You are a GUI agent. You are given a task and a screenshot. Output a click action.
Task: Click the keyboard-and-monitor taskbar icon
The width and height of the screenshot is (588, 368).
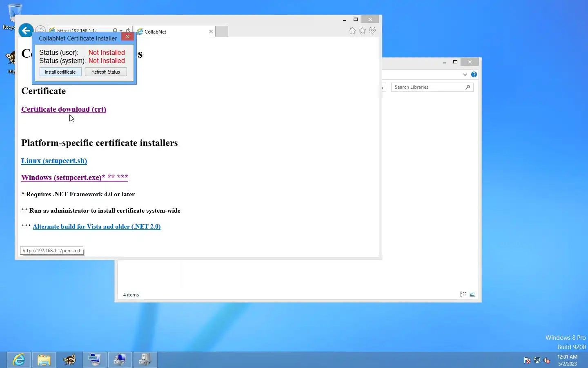[95, 360]
